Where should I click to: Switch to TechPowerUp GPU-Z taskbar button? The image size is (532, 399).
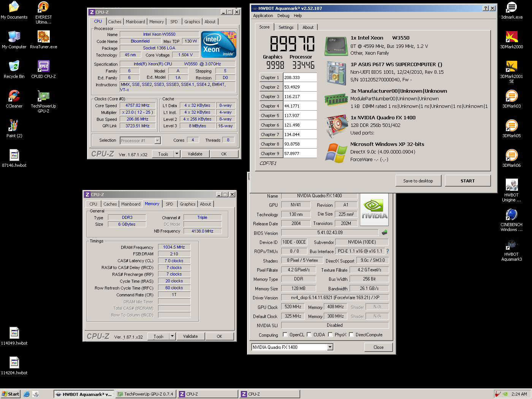[x=145, y=394]
